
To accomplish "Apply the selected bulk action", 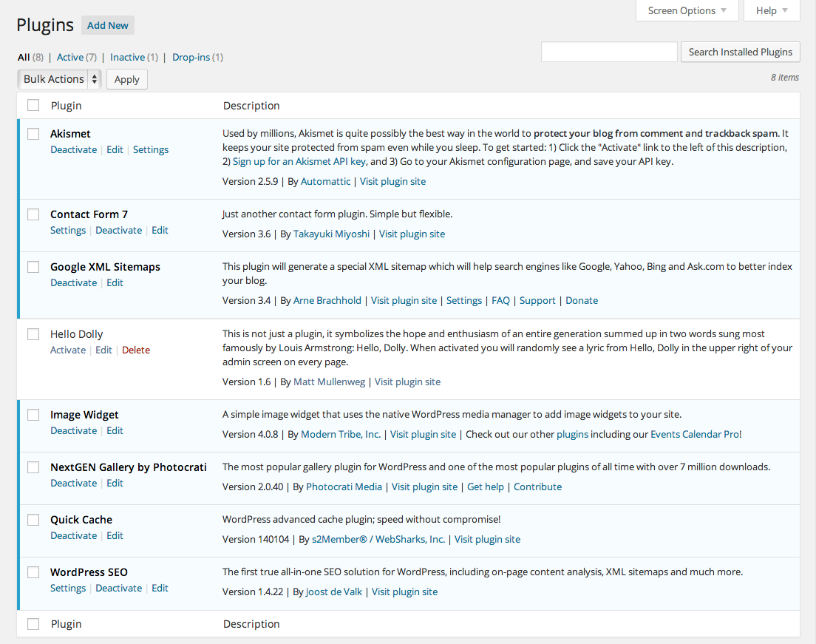I will pos(126,79).
